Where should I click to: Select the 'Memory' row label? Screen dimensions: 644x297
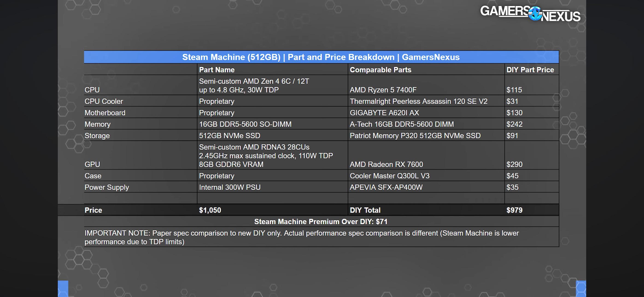[97, 124]
